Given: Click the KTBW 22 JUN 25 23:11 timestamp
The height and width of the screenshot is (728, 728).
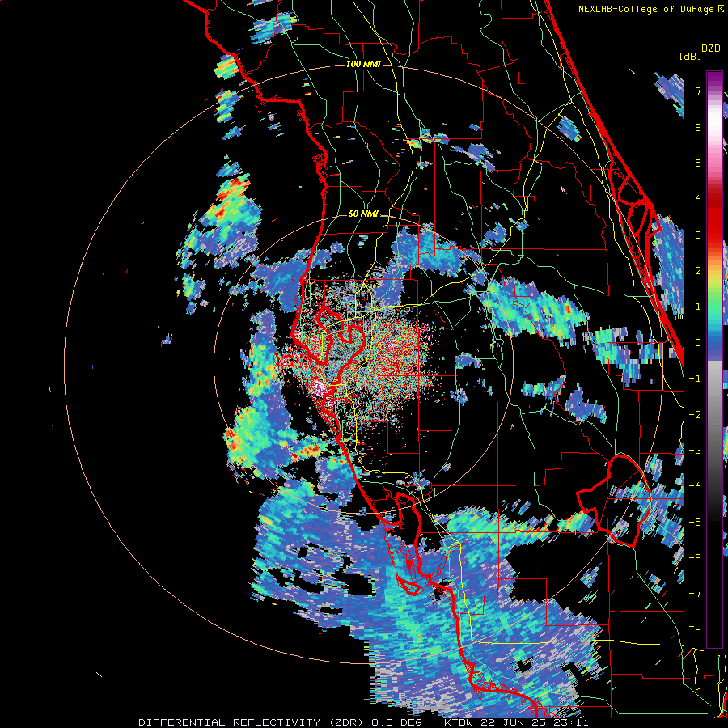Looking at the screenshot, I should click(x=516, y=722).
